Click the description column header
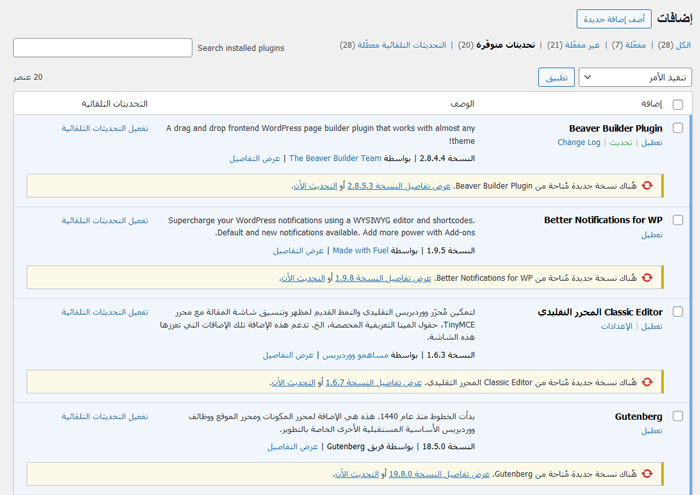700x495 pixels. click(x=462, y=104)
